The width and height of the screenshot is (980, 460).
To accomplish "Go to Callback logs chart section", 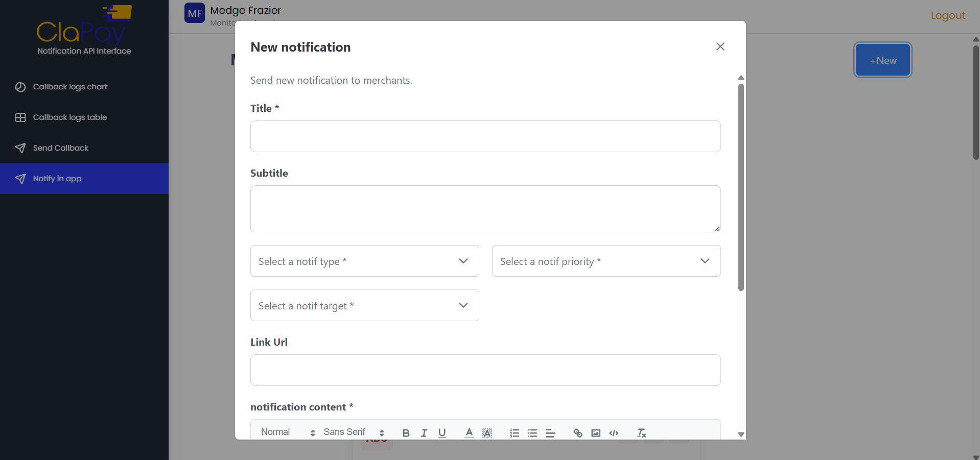I will (70, 87).
